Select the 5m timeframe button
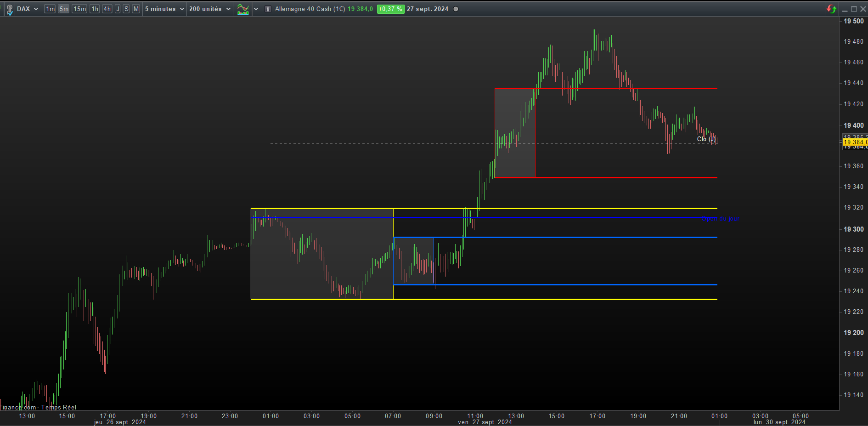Viewport: 868px width, 426px height. [64, 9]
